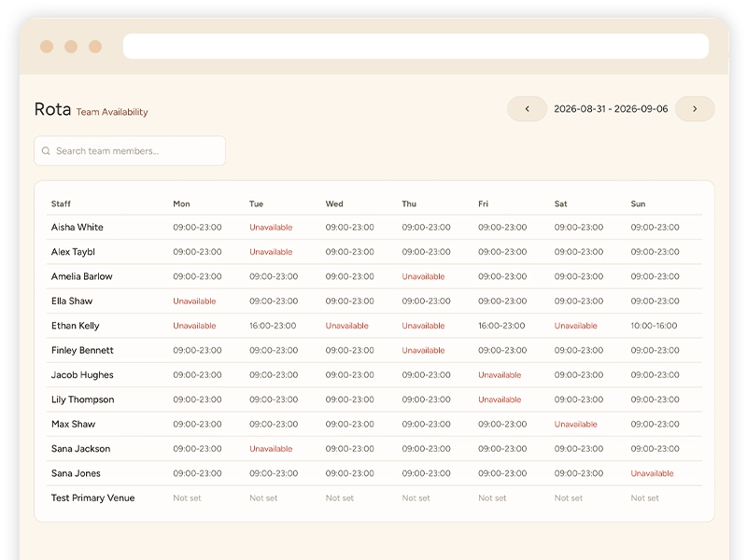Open Alex Taybl's Tuesday Unavailable cell
Viewport: 747px width, 560px height.
(271, 252)
